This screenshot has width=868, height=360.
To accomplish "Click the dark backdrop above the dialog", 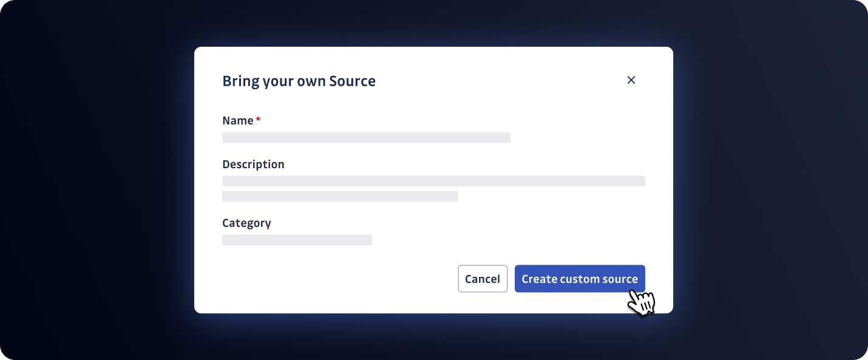I will click(433, 23).
